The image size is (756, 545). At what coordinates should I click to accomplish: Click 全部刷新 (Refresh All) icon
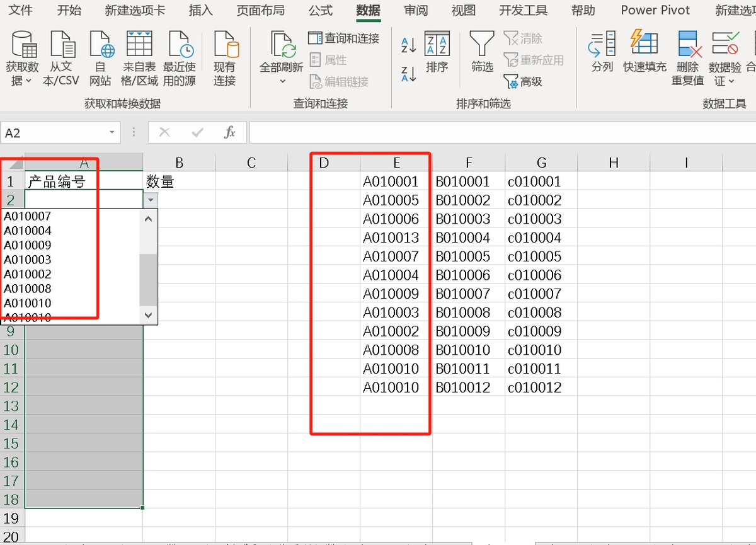pyautogui.click(x=283, y=44)
